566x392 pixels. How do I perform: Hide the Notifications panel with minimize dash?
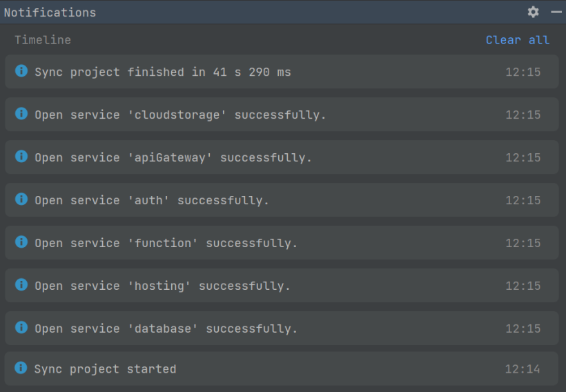coord(556,12)
